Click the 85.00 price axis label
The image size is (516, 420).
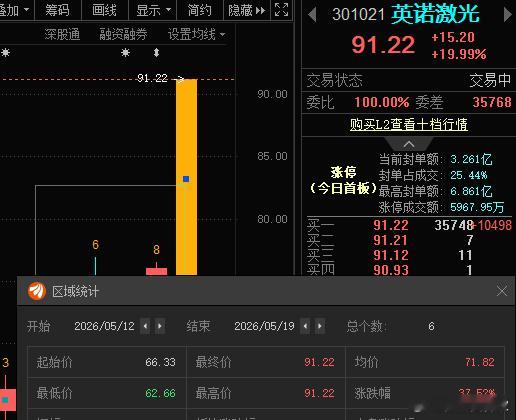tap(272, 156)
